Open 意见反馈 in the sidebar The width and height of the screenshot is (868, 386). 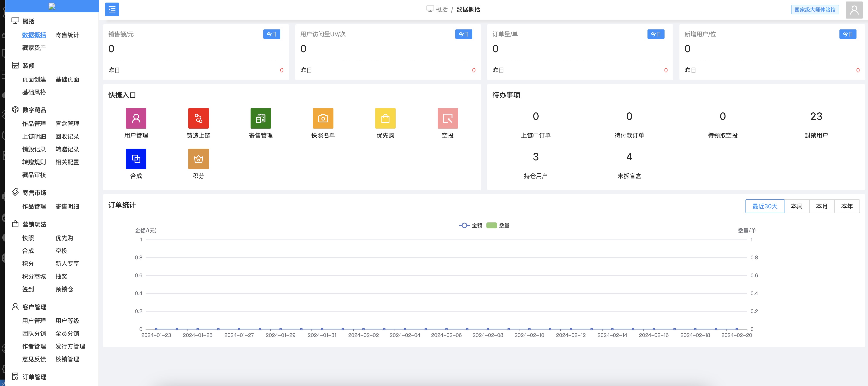point(34,359)
